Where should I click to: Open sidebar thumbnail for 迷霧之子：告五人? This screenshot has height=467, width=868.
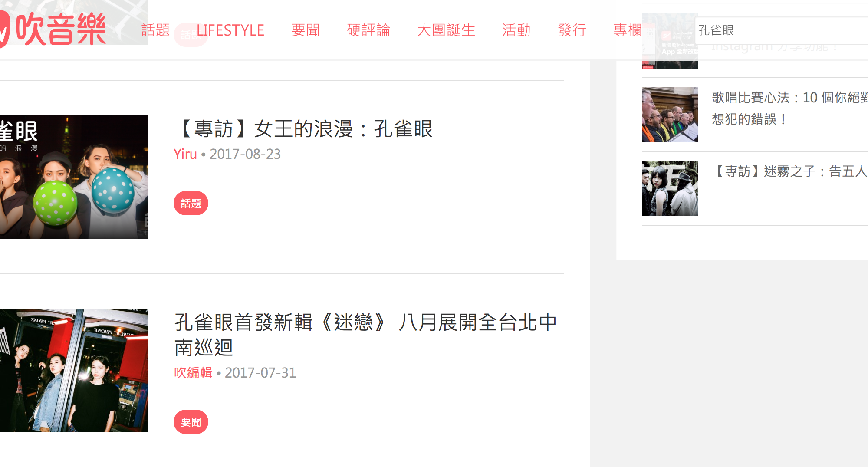pyautogui.click(x=670, y=188)
